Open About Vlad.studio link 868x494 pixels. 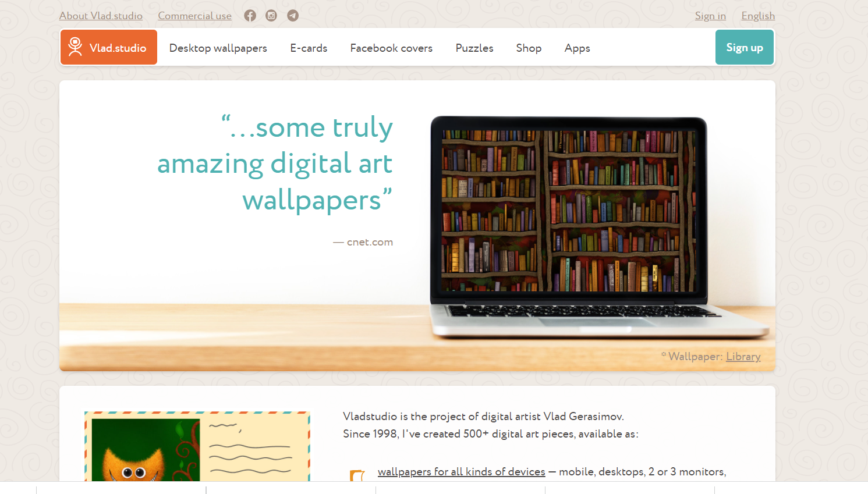[101, 16]
